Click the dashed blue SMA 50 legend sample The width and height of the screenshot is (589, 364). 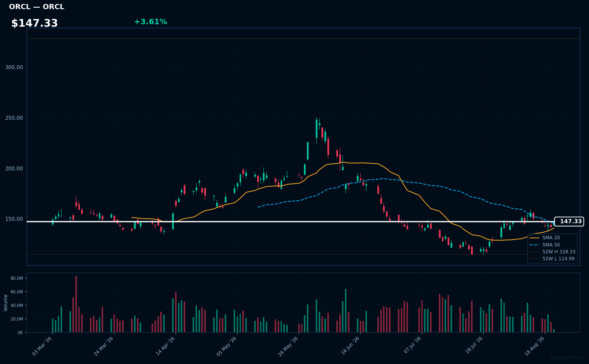pos(534,245)
